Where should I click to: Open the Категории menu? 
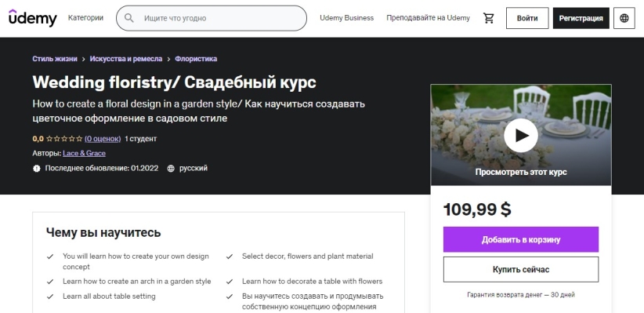click(x=86, y=18)
